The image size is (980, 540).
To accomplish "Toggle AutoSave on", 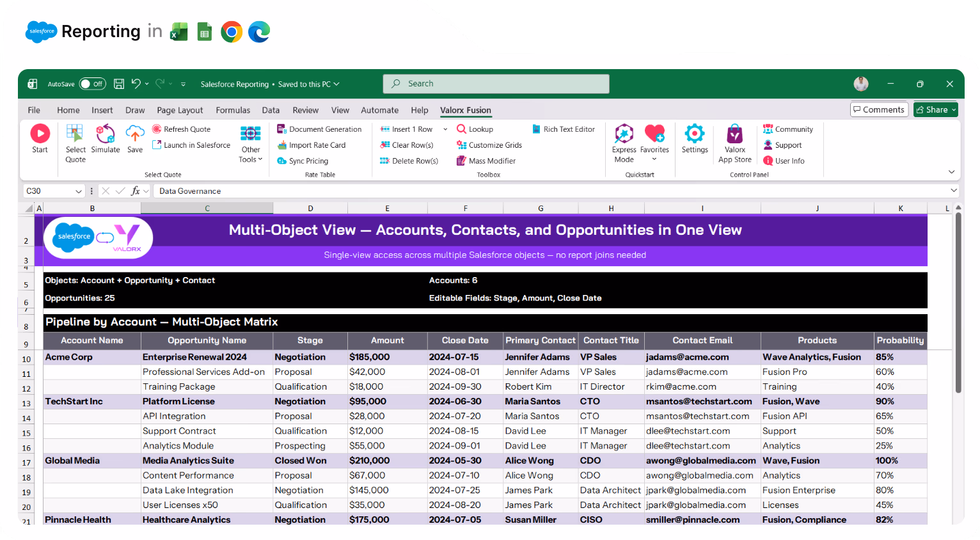I will tap(91, 83).
